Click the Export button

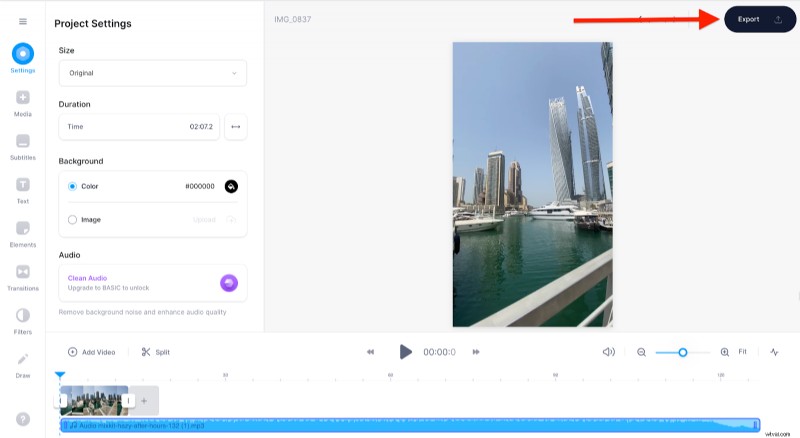760,19
